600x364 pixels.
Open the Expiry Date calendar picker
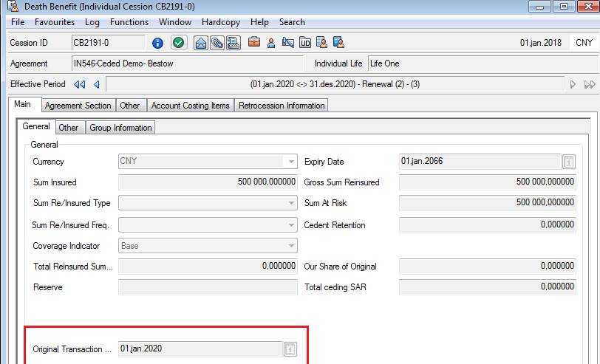tap(568, 162)
